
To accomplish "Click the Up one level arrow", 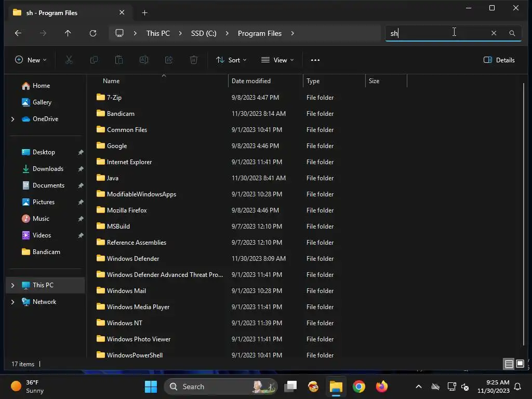I will tap(68, 33).
